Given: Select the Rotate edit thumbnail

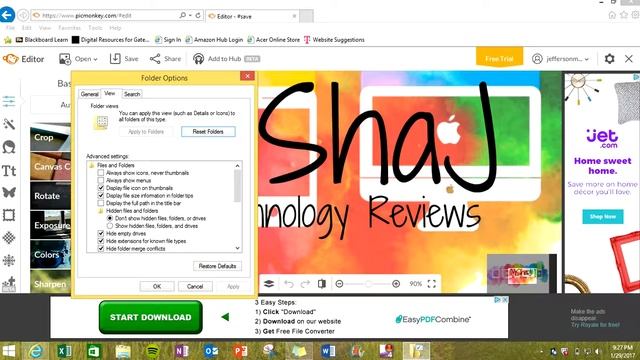Looking at the screenshot, I should point(50,196).
